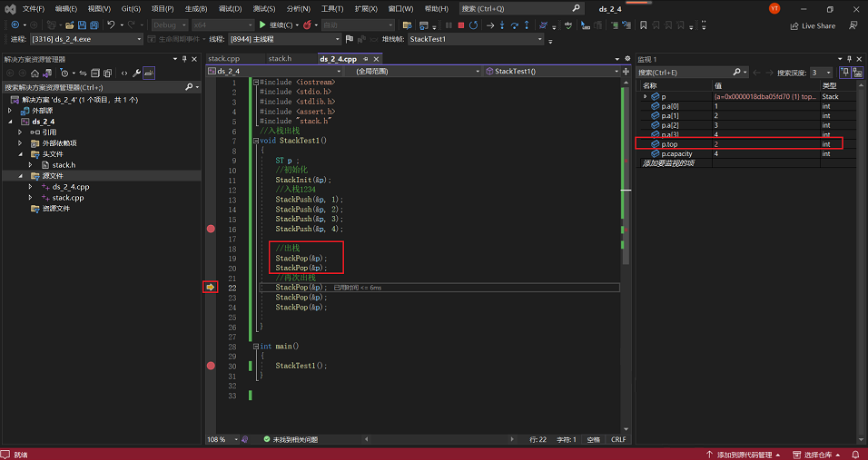Toggle the breakpoint on line 30
Image resolution: width=868 pixels, height=460 pixels.
pos(211,366)
